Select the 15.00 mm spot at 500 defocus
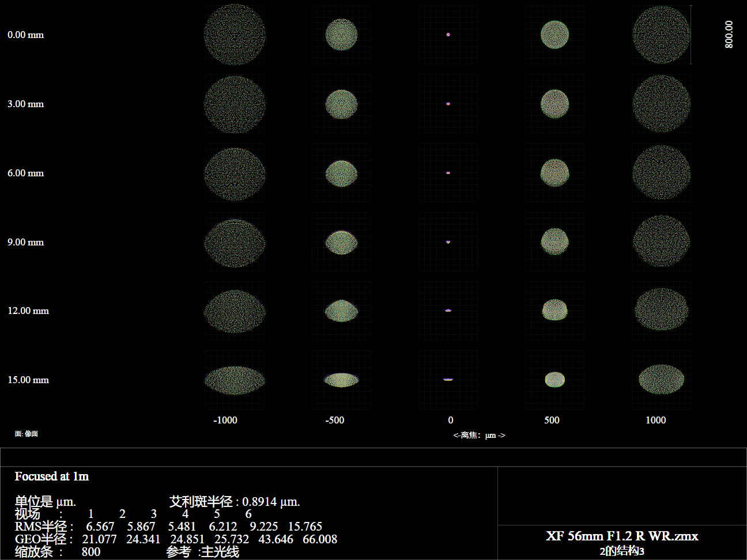This screenshot has height=560, width=747. 554,380
